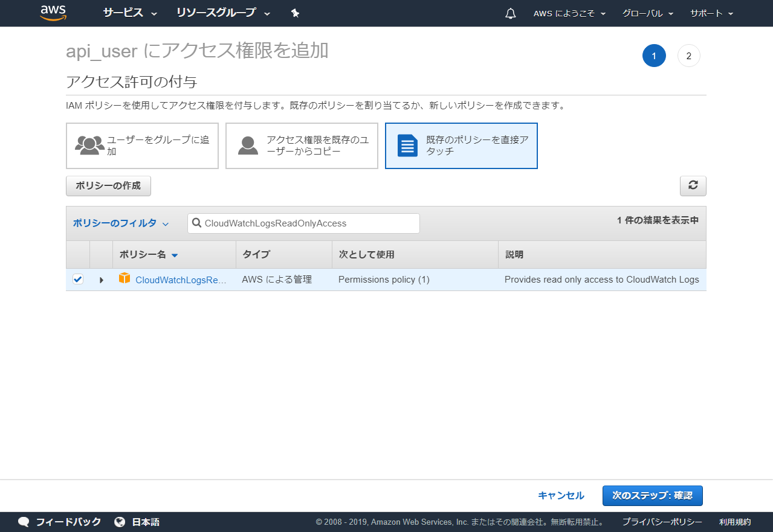773x532 pixels.
Task: Open the リソースグループ menu
Action: tap(223, 13)
